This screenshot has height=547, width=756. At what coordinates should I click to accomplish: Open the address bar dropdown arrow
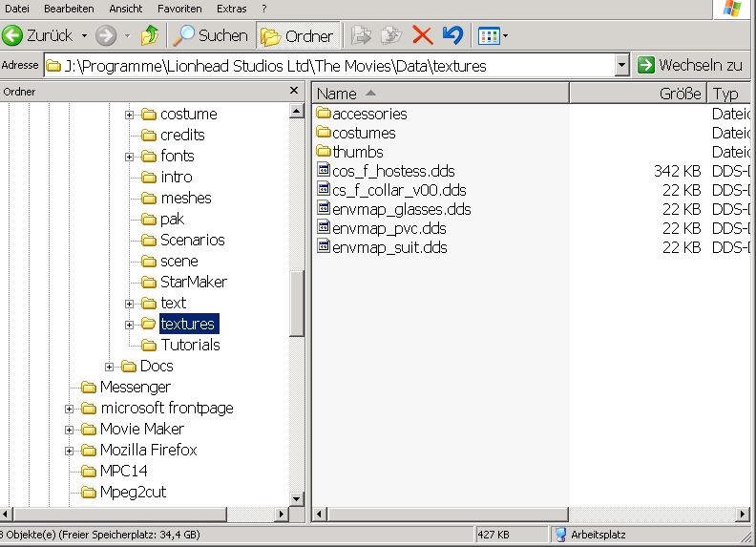click(621, 66)
